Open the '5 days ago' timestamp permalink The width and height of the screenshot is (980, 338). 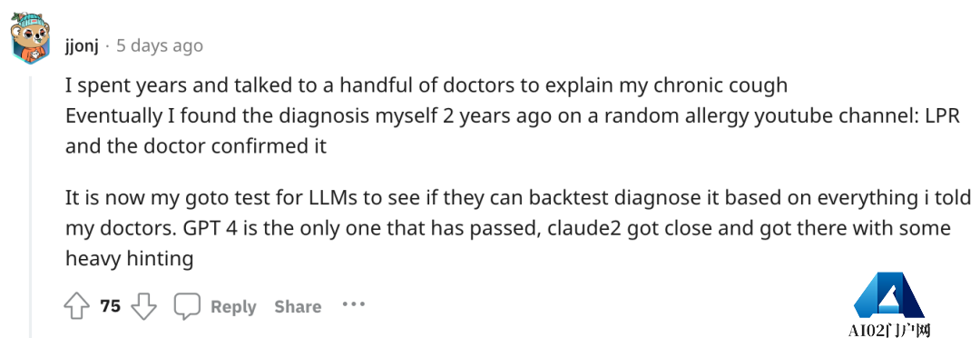[x=160, y=45]
